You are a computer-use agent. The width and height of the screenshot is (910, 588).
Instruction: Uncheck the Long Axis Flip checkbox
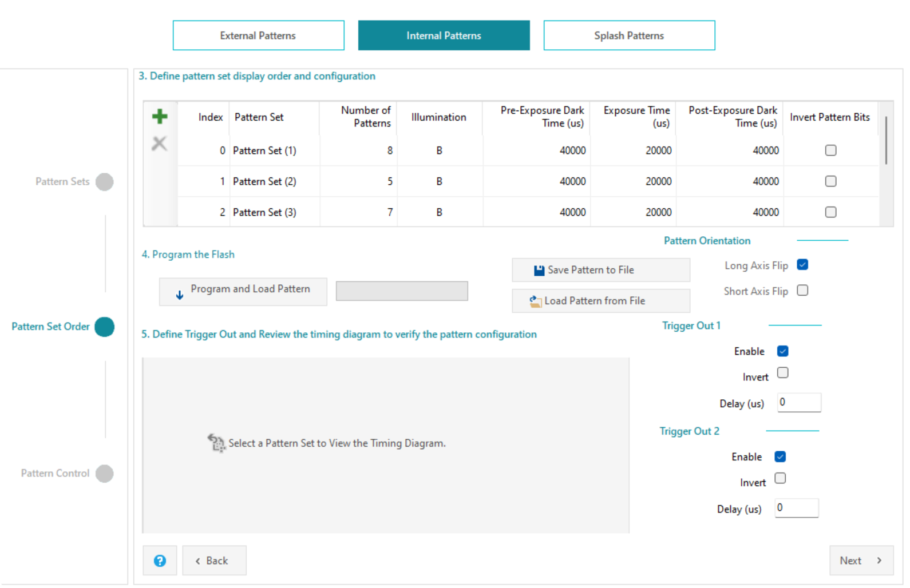pos(802,264)
